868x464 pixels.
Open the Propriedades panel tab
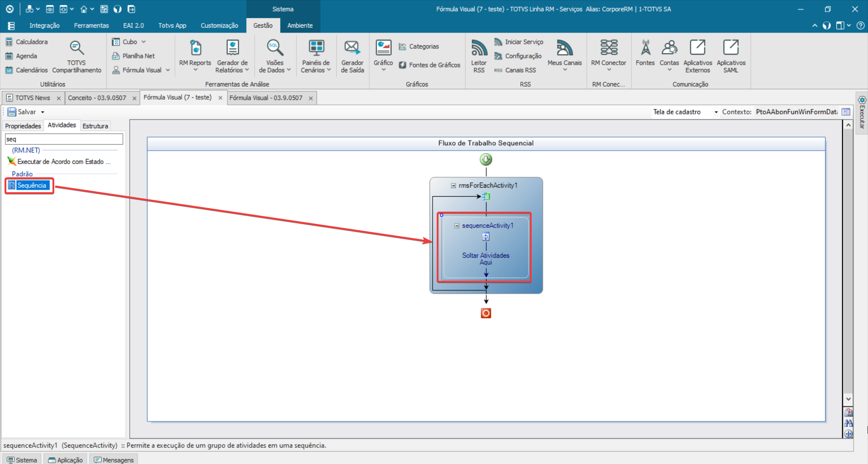[x=23, y=126]
